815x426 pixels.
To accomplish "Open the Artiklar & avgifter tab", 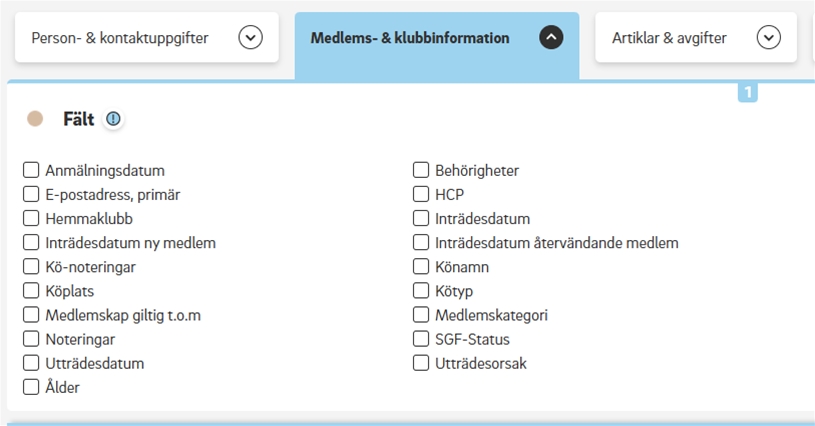I will click(669, 38).
